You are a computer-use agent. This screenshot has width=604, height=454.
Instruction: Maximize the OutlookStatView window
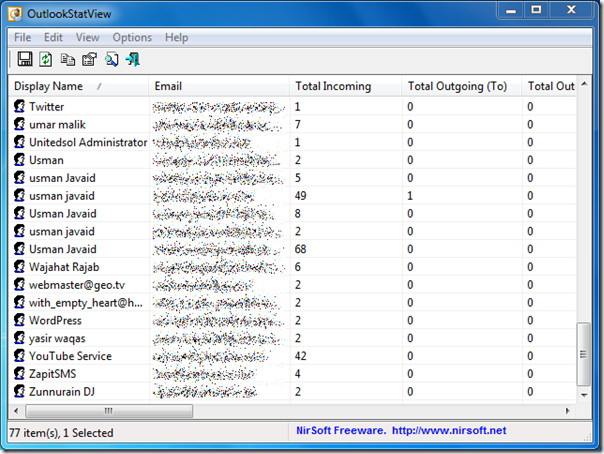click(x=536, y=10)
